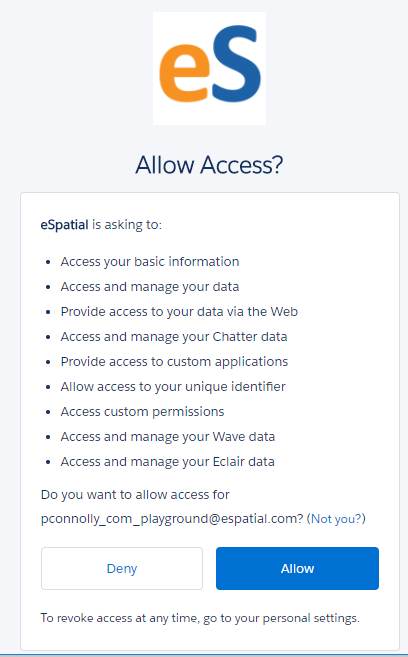This screenshot has height=657, width=408.
Task: Select the bold eSpatial app name
Action: (x=64, y=225)
